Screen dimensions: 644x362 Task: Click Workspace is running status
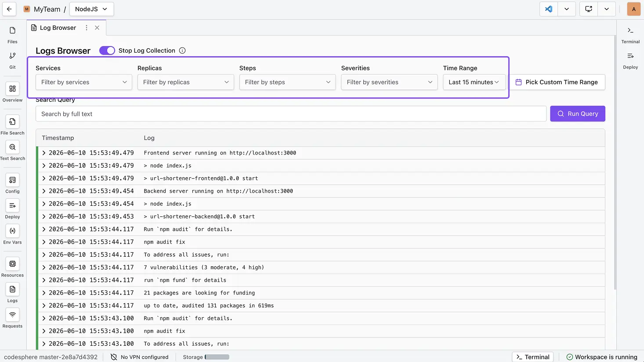[602, 357]
